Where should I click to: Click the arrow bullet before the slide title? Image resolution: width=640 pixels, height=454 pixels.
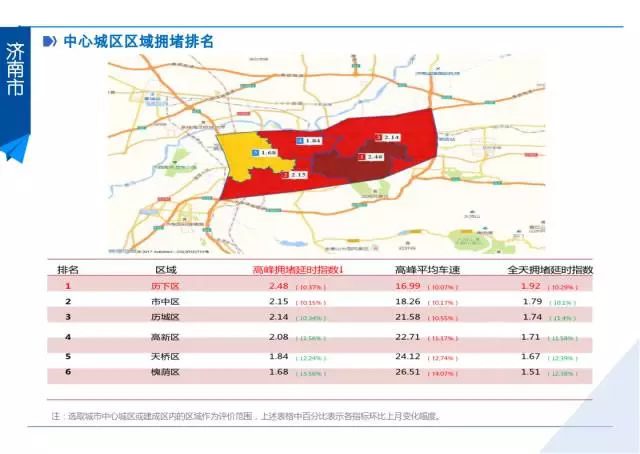[49, 42]
